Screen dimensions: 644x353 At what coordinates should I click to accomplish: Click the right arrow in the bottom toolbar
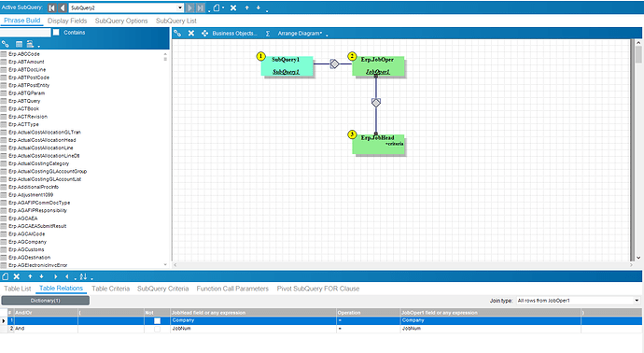point(55,276)
